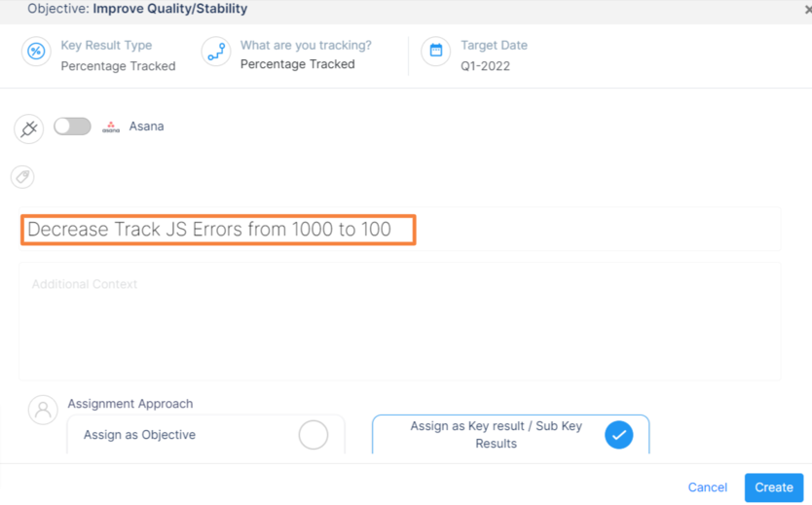Open the Target Date calendar icon
The image size is (812, 505).
pyautogui.click(x=435, y=52)
